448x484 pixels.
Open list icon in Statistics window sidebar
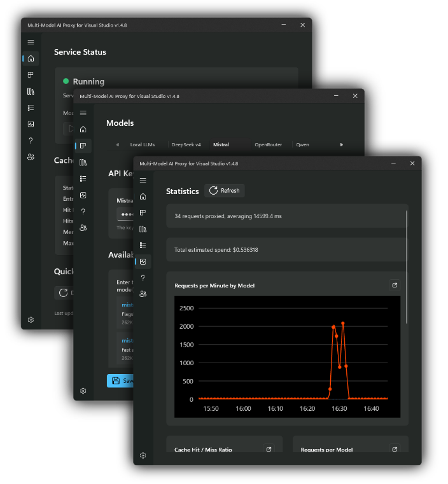tap(143, 245)
